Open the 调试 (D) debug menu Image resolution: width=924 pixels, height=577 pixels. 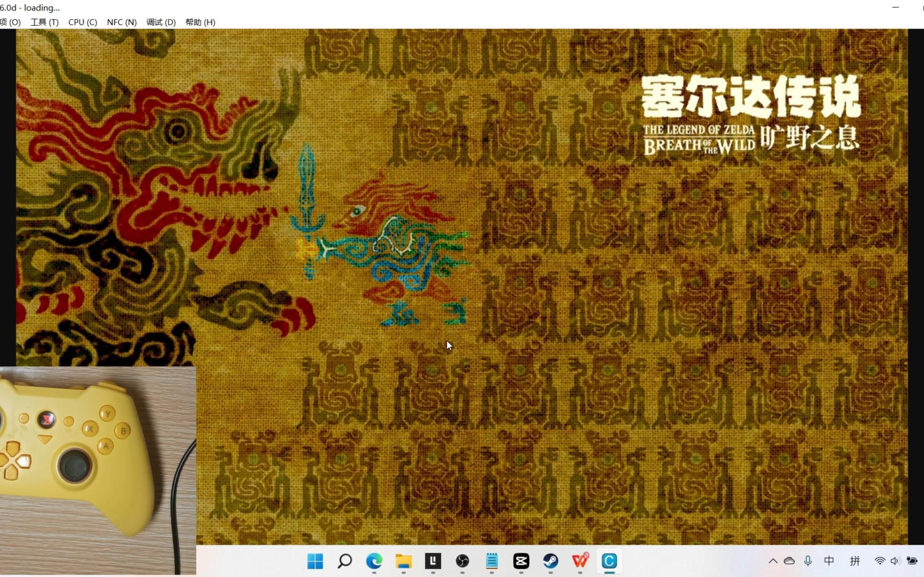click(161, 22)
